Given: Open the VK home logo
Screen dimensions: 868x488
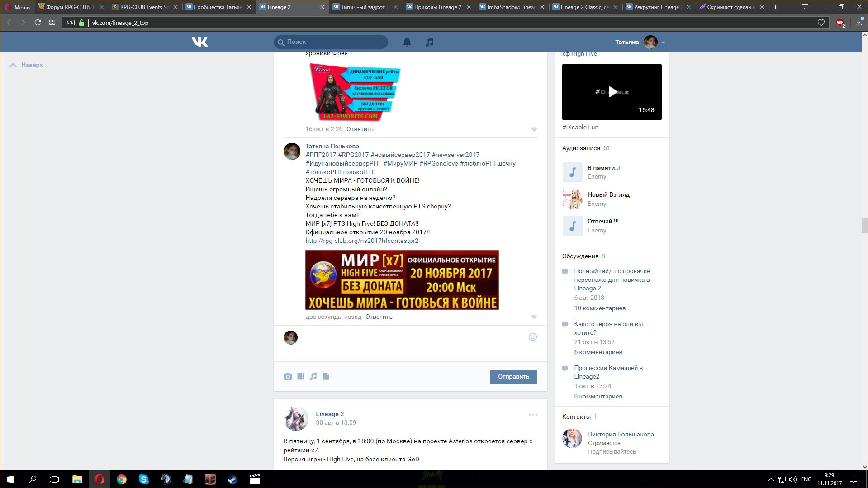Looking at the screenshot, I should [199, 42].
